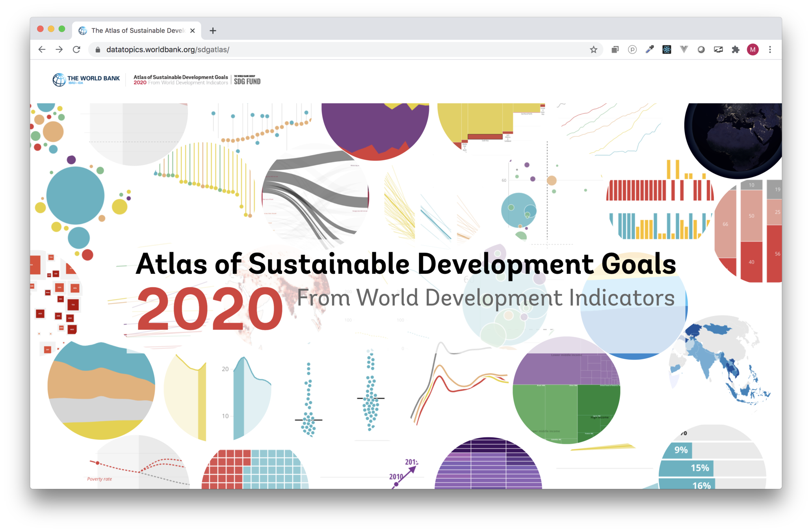Bookmark this page with the star icon
Image resolution: width=812 pixels, height=532 pixels.
593,50
